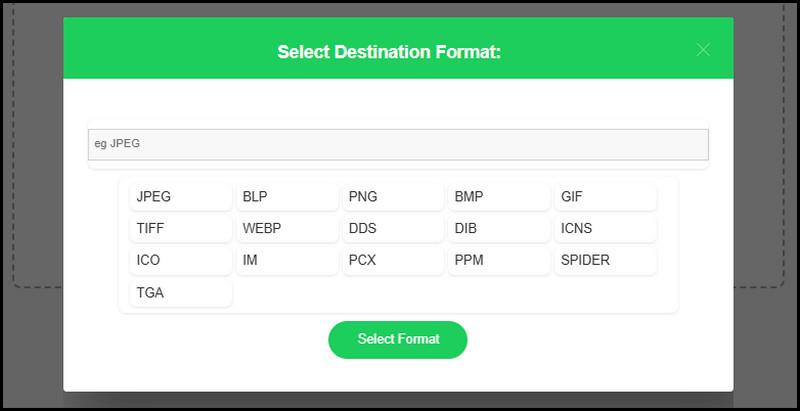Pick PNG from the format list

pyautogui.click(x=393, y=197)
